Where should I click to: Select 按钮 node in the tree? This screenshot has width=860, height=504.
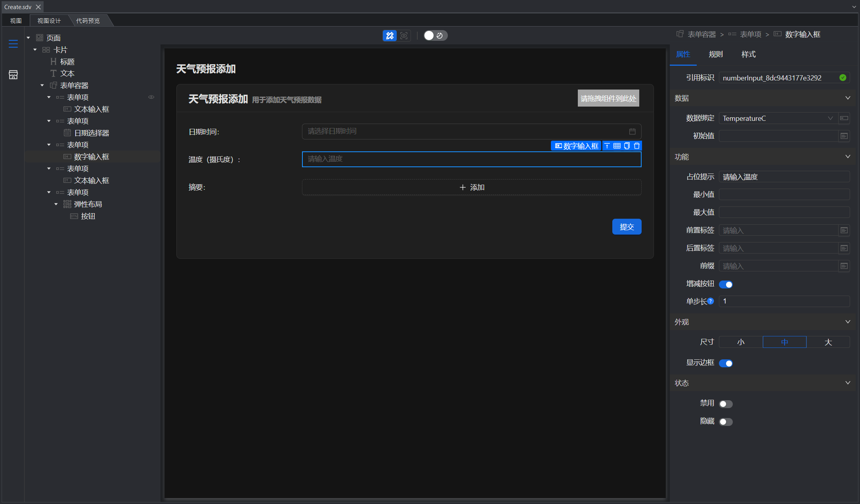(x=88, y=216)
